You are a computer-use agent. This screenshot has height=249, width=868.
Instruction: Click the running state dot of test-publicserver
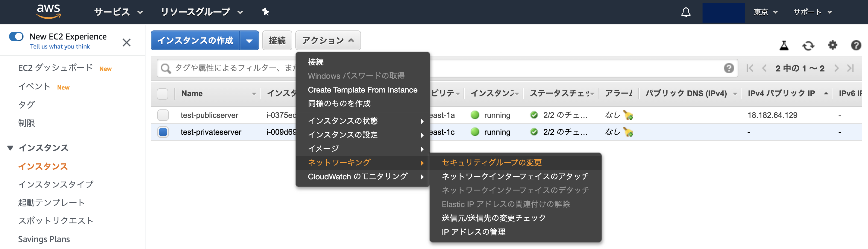click(x=475, y=115)
